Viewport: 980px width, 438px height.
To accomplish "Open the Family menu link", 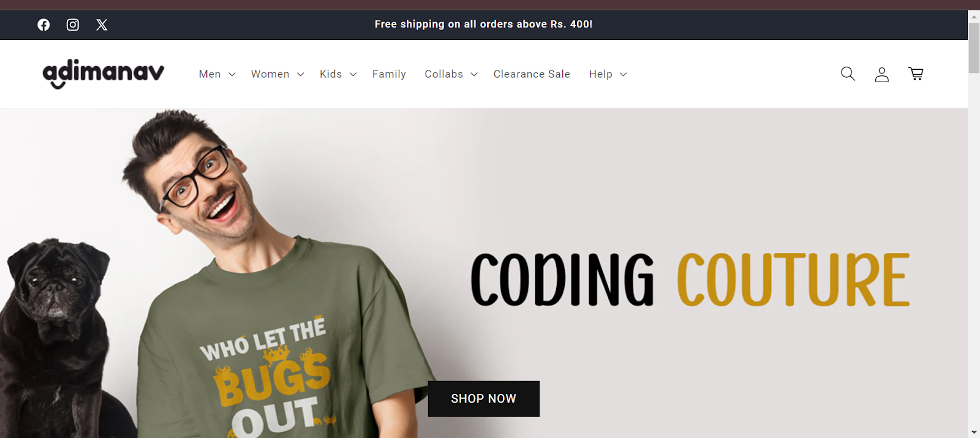I will click(389, 74).
